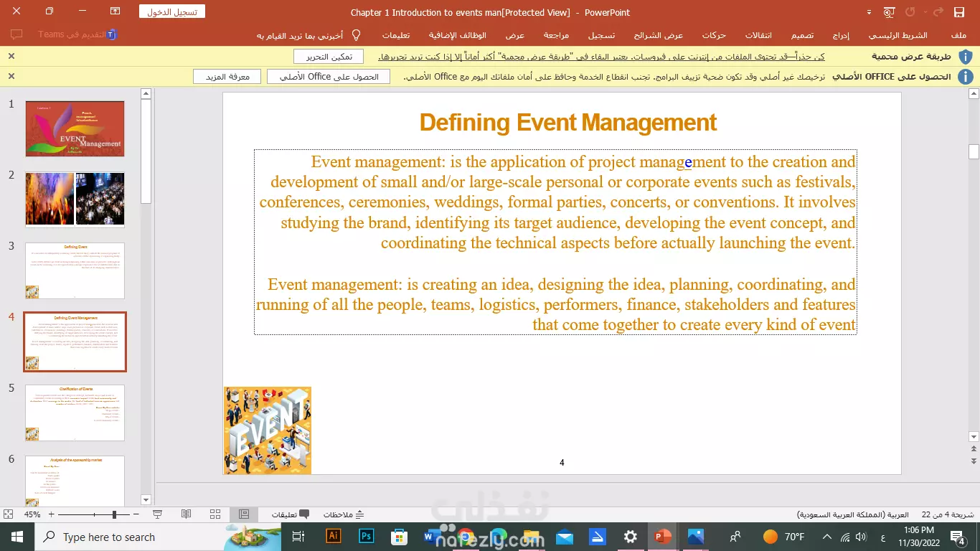
Task: Click thumbnail pane scroll up arrow
Action: coord(146,93)
